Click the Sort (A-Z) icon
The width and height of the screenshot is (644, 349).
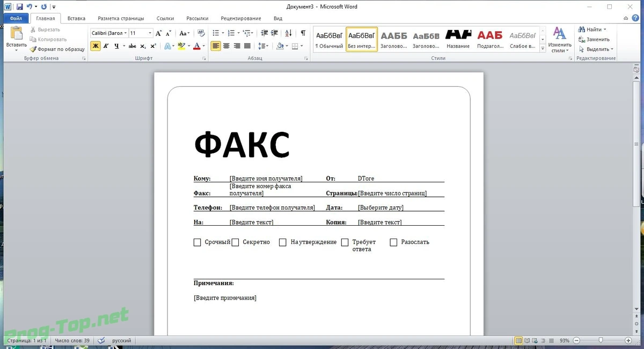[x=289, y=33]
